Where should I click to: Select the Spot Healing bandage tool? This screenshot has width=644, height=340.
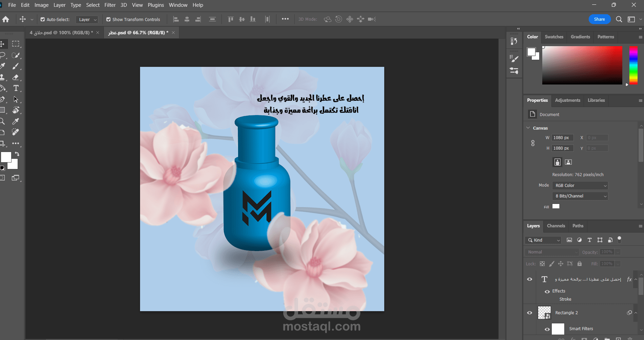click(x=16, y=132)
